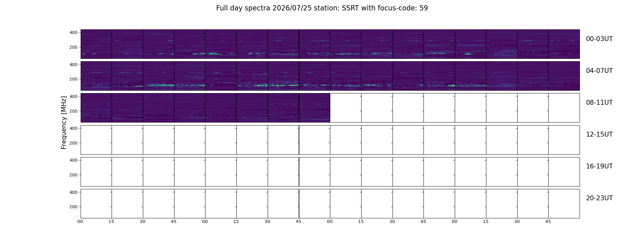The width and height of the screenshot is (644, 245).
Task: Click the empty 12-15UT panel
Action: [x=330, y=140]
